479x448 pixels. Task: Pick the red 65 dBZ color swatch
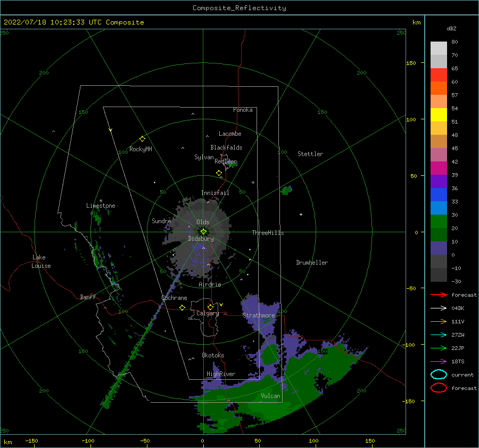pos(439,75)
